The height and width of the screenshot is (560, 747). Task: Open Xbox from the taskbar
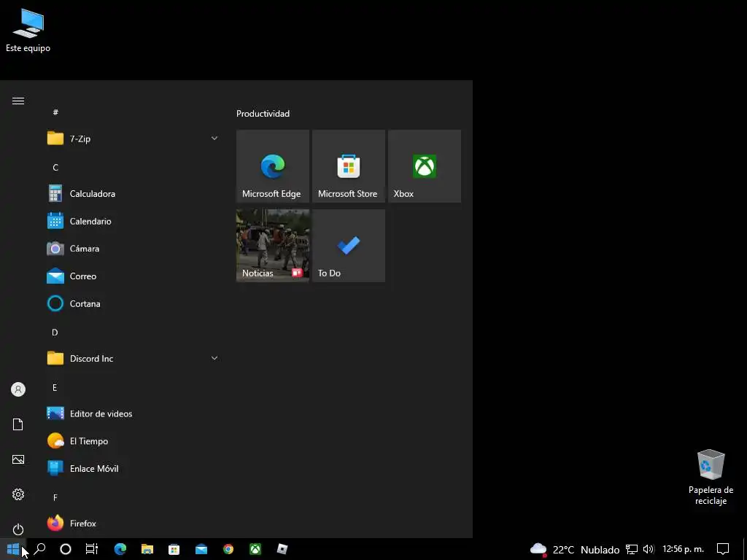pos(255,549)
